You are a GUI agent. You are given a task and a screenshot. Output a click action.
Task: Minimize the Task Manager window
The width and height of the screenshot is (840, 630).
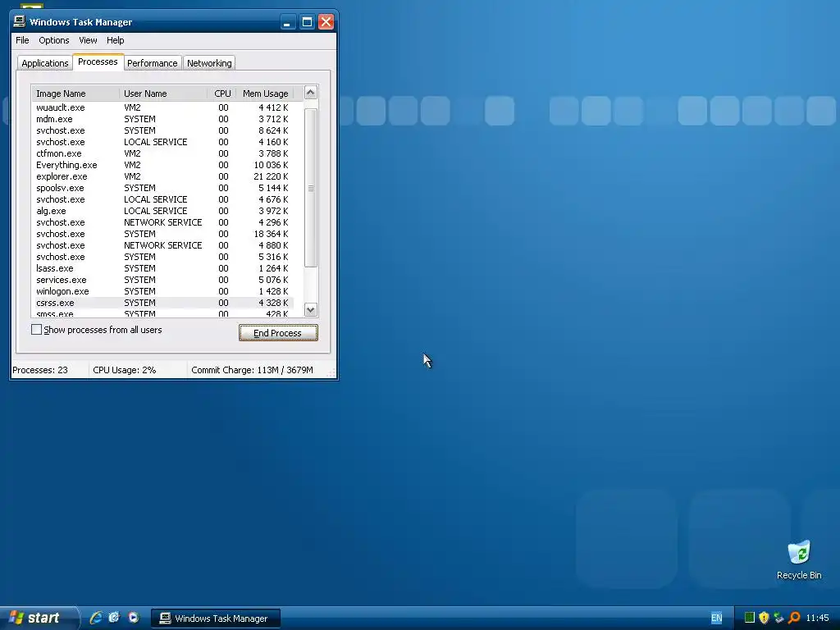point(288,22)
